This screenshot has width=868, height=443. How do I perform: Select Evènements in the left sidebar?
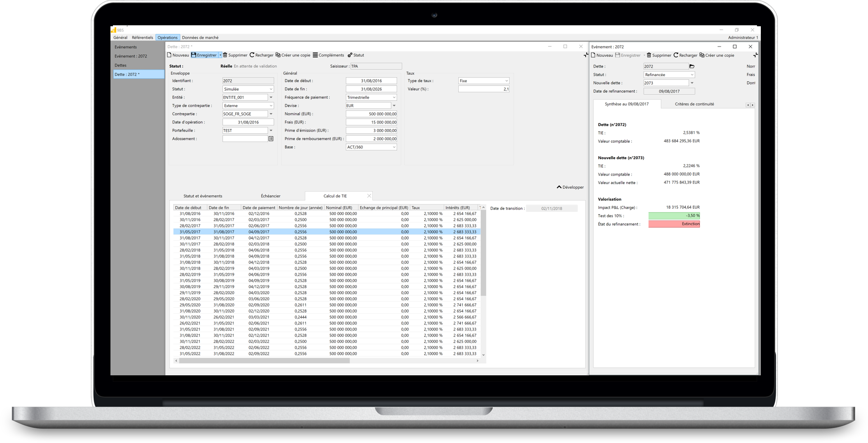tap(126, 47)
